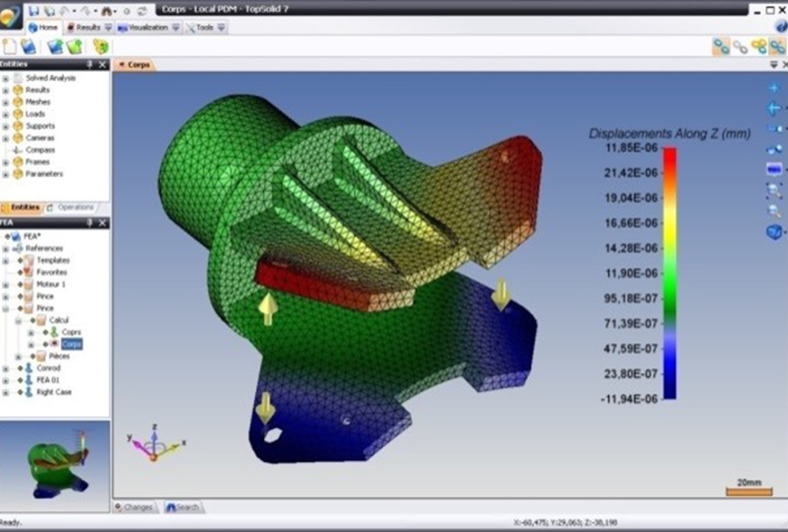Switch to the Operations tab
788x532 pixels.
click(72, 208)
